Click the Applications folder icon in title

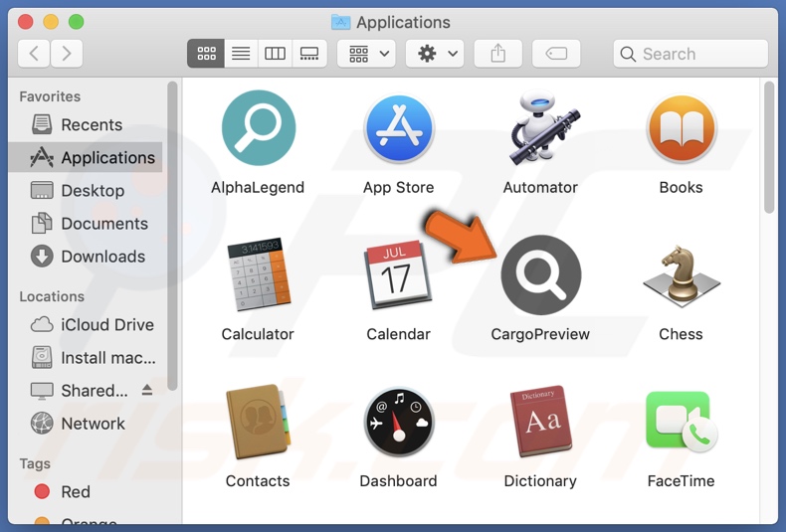tap(341, 22)
